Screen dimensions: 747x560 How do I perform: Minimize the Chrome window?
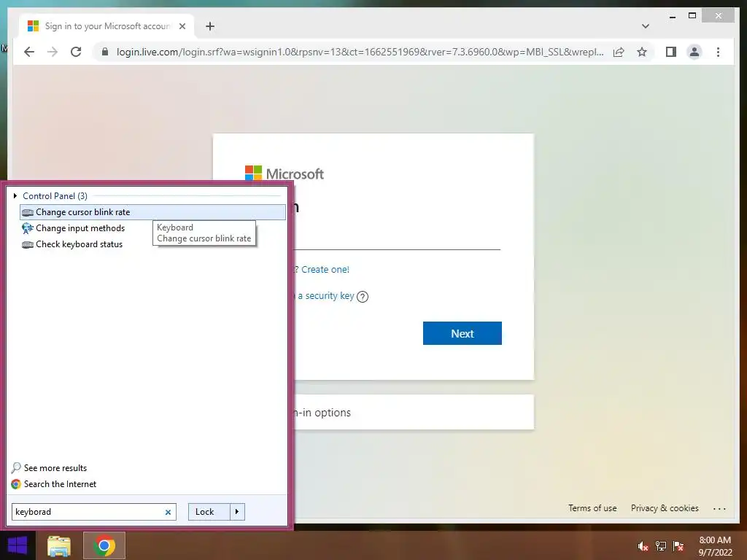click(673, 16)
